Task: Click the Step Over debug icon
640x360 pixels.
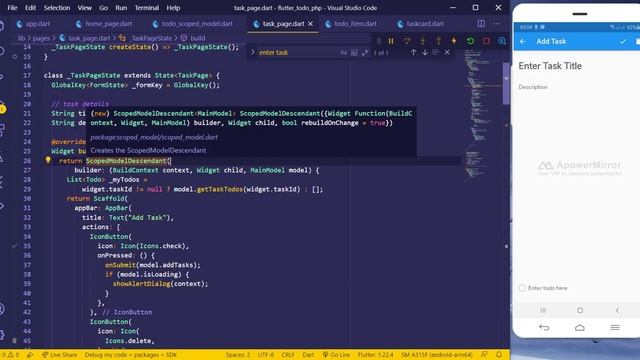Action: [x=407, y=41]
